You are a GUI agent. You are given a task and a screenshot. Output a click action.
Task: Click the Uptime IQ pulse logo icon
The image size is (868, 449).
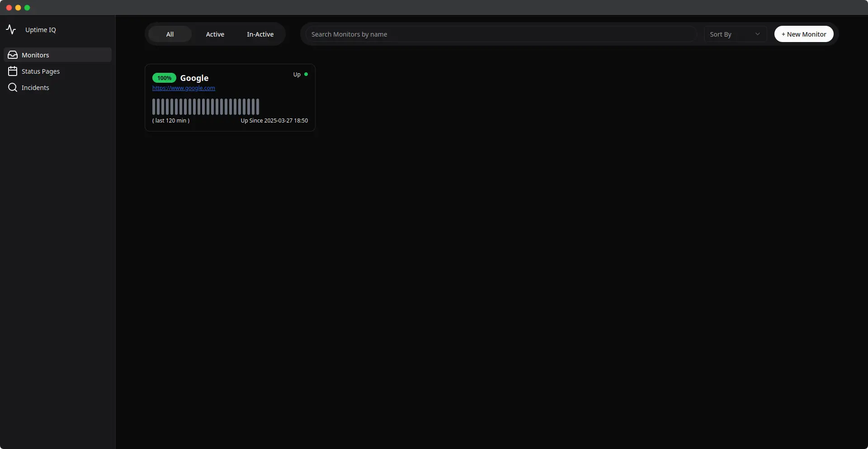(11, 30)
